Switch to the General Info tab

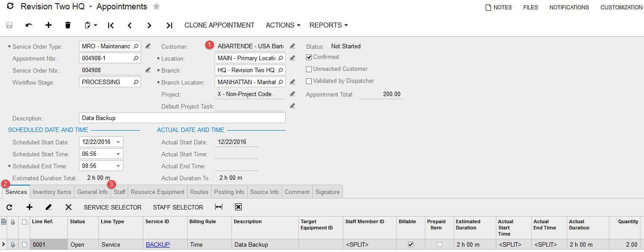pyautogui.click(x=92, y=192)
